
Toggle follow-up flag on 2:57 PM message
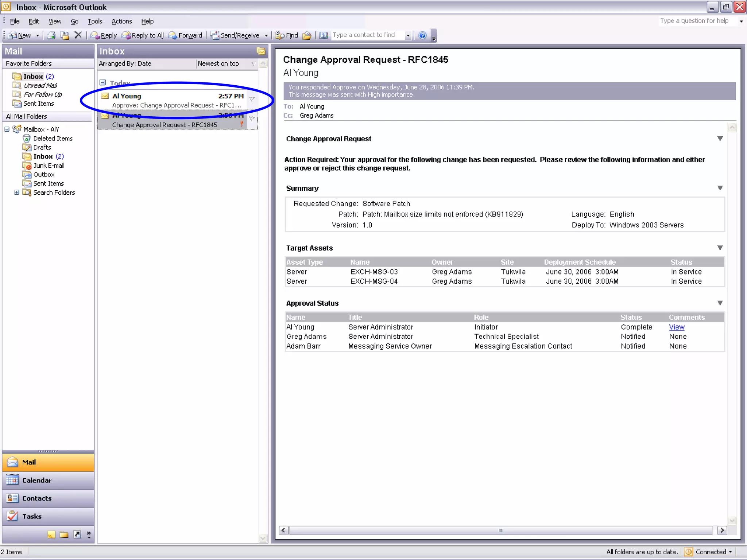[x=252, y=99]
